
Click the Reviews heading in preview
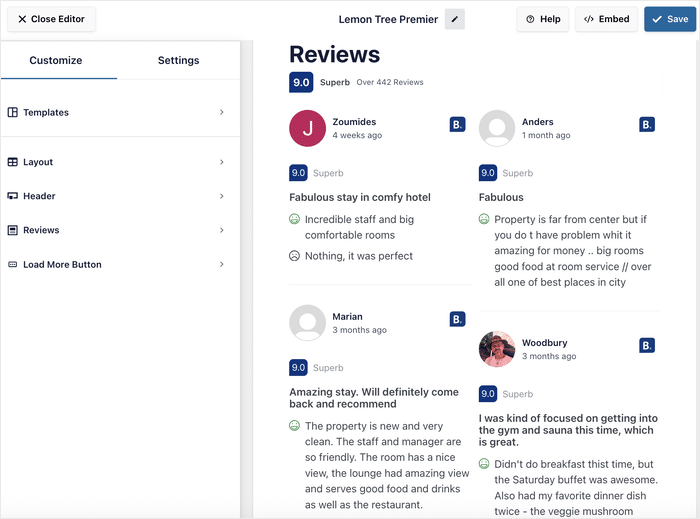334,54
